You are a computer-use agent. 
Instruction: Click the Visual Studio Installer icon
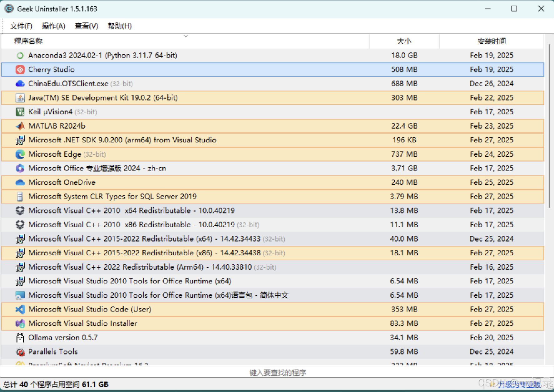[20, 323]
